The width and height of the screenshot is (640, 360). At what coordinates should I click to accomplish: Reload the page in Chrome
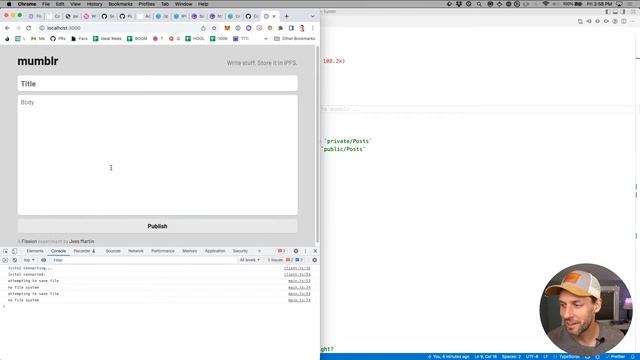(29, 28)
